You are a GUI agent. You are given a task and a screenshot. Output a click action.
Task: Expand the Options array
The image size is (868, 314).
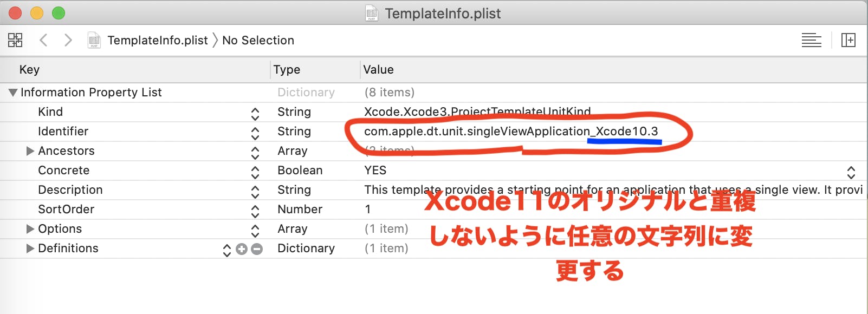tap(30, 229)
